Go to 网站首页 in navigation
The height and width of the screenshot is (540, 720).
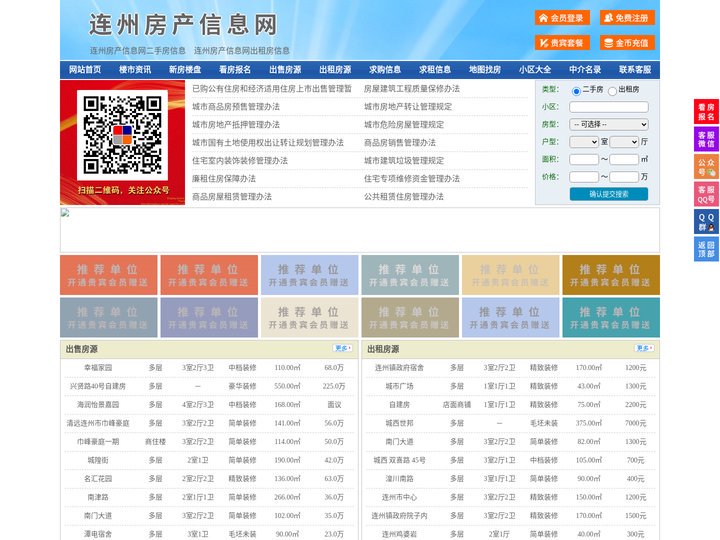(85, 69)
